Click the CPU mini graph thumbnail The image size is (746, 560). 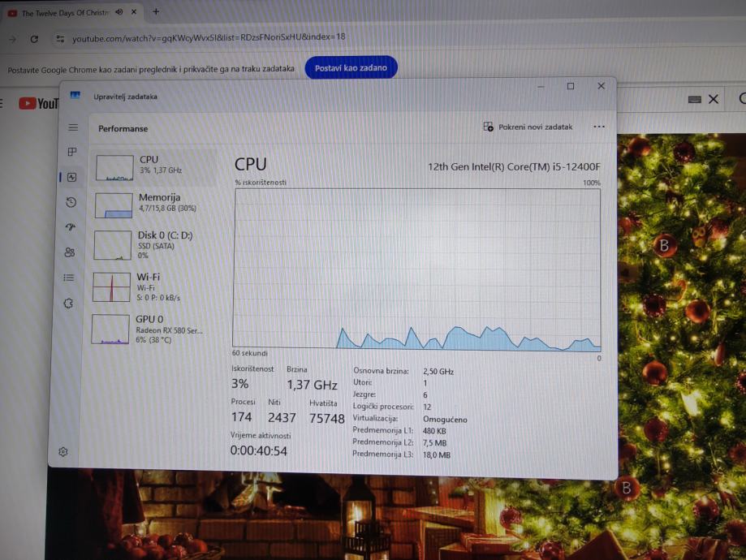(x=114, y=167)
